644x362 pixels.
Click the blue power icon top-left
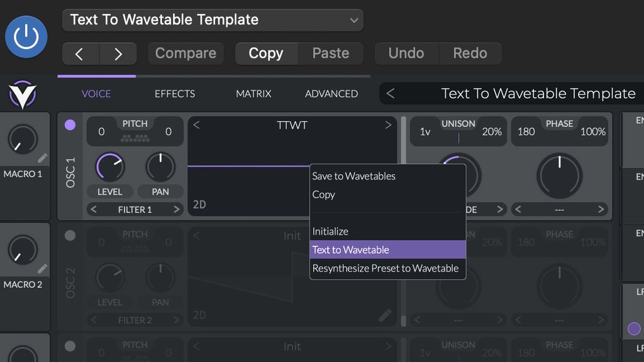(26, 38)
